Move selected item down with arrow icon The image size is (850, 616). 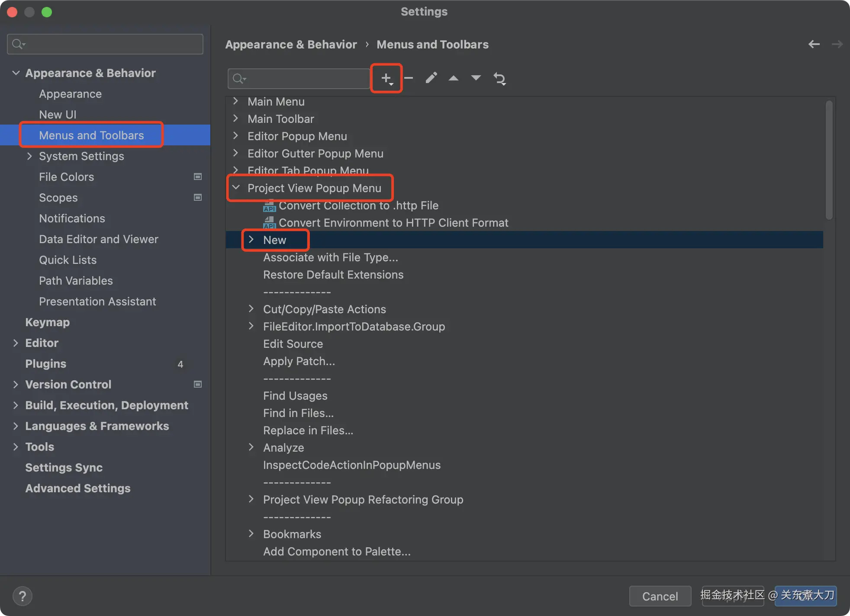[x=476, y=78]
